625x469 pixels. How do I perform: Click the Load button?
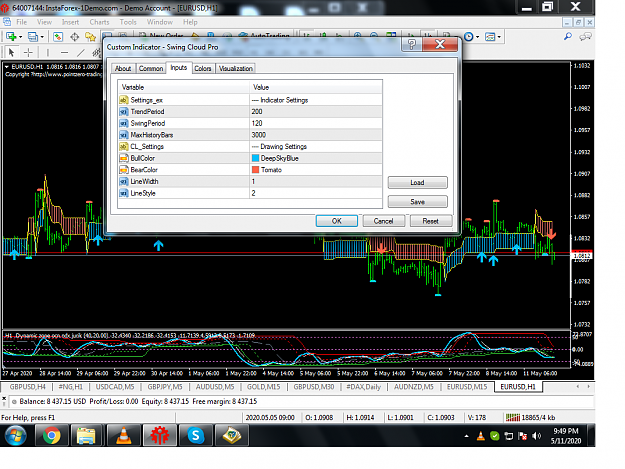pos(417,182)
